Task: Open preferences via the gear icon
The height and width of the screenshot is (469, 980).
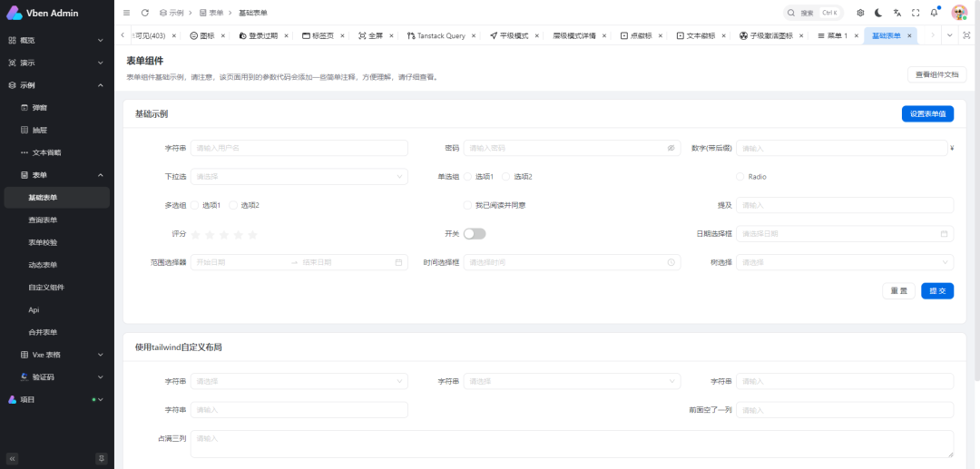Action: [860, 13]
